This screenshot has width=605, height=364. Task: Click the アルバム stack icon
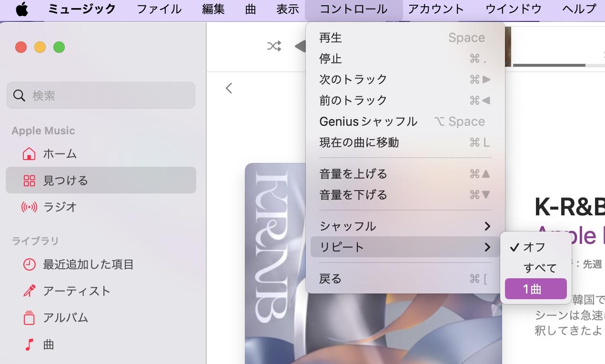(x=29, y=318)
